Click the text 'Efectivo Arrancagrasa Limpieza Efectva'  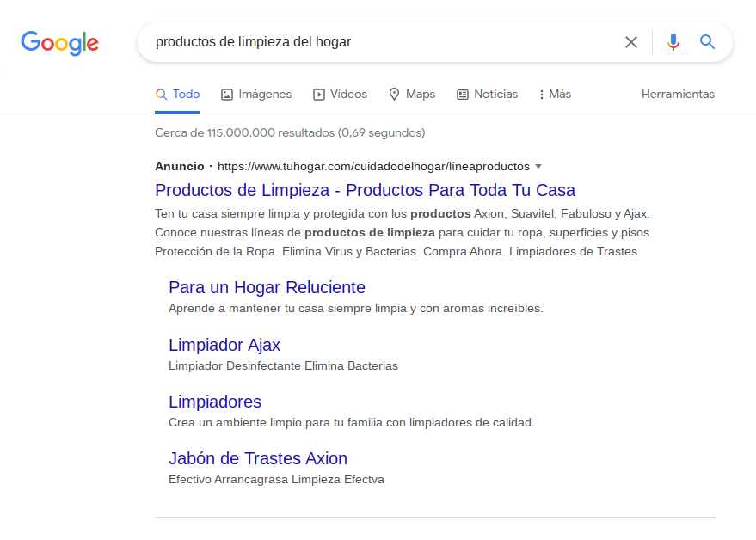coord(276,479)
